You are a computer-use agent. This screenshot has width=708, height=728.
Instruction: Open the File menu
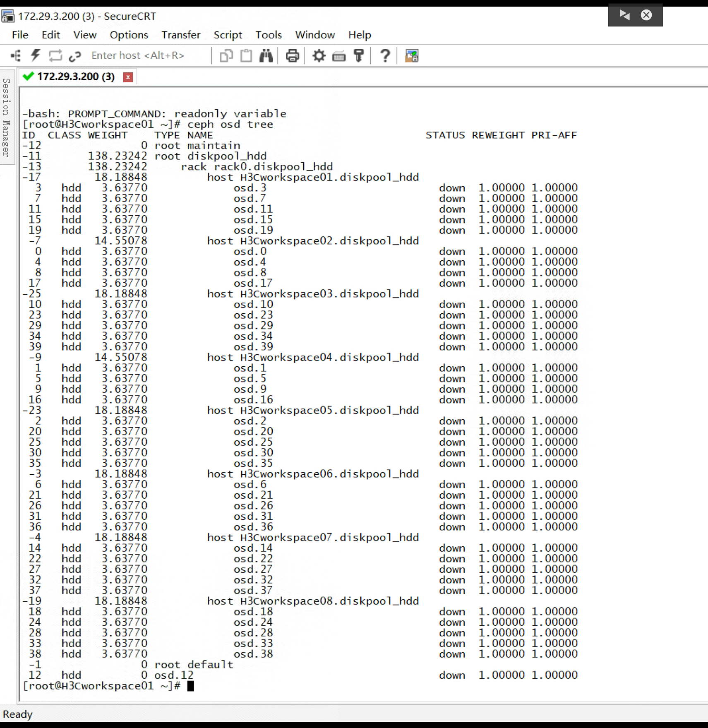click(20, 35)
